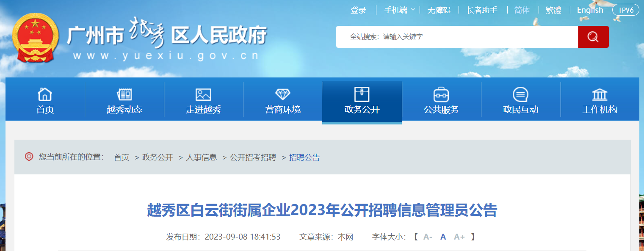The image size is (644, 251).
Task: Click the 登录 link
Action: point(358,10)
